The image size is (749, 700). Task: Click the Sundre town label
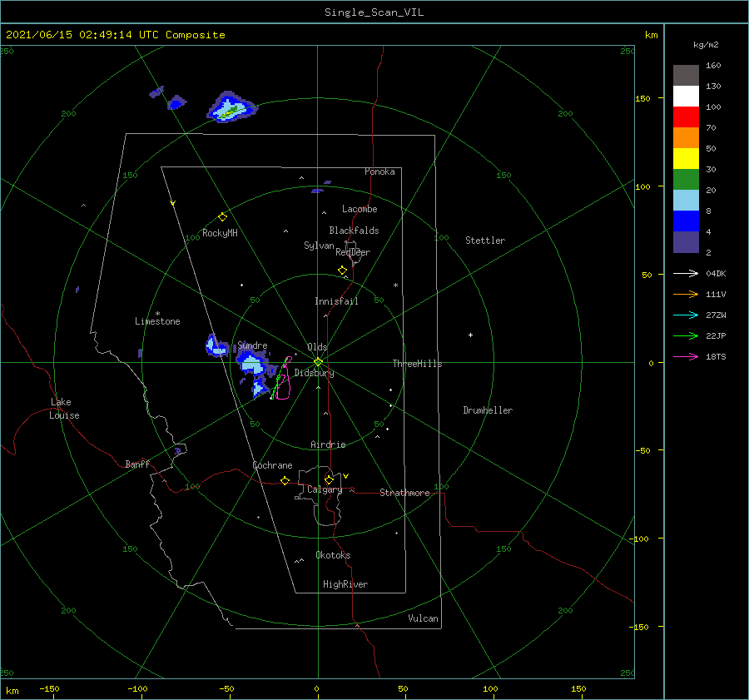coord(252,345)
